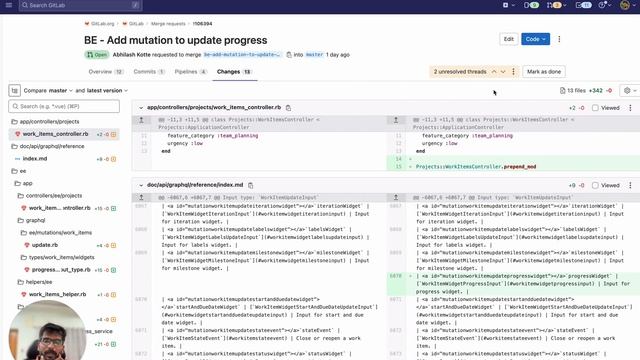Select app/controllers/projects folder in tree
The height and width of the screenshot is (360, 640).
click(x=64, y=122)
